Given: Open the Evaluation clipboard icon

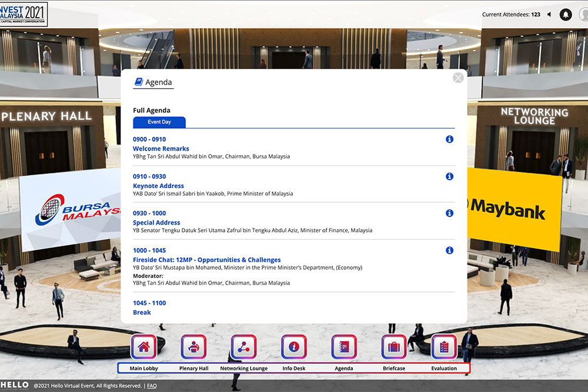Looking at the screenshot, I should 444,347.
